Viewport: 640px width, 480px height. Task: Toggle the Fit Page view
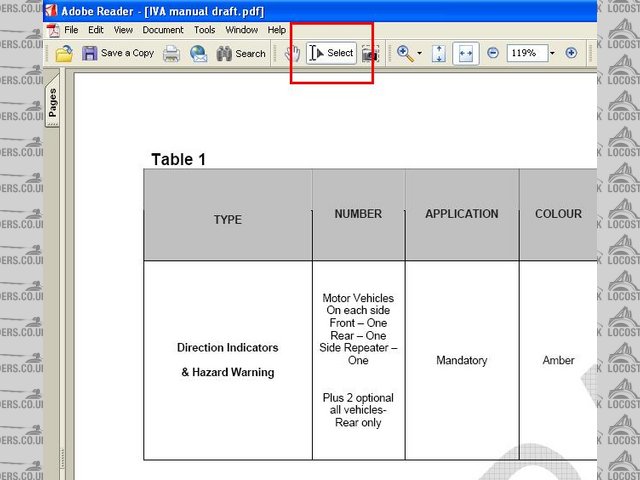(440, 53)
